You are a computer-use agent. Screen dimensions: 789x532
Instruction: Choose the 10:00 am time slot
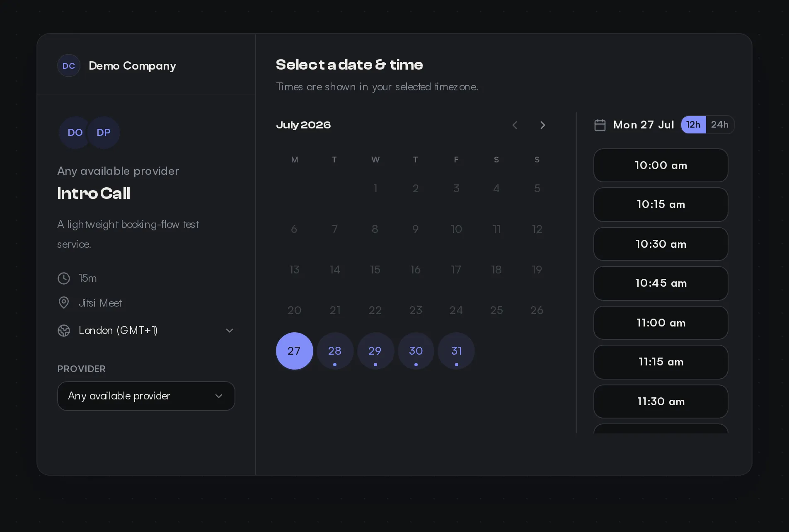661,165
